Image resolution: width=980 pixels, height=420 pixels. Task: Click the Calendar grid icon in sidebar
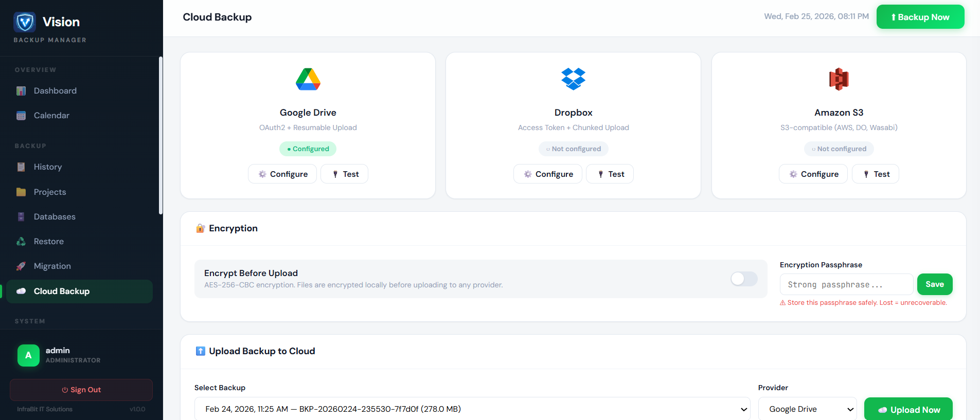click(21, 116)
